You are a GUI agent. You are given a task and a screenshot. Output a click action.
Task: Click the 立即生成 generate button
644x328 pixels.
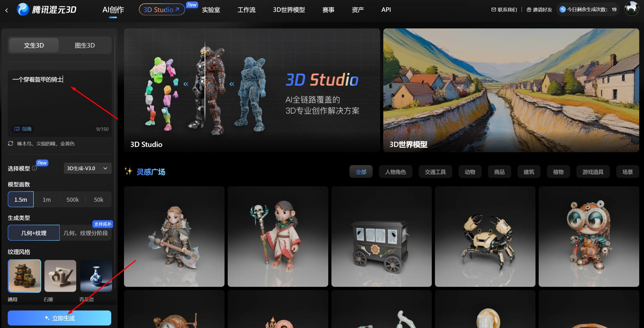coord(59,318)
